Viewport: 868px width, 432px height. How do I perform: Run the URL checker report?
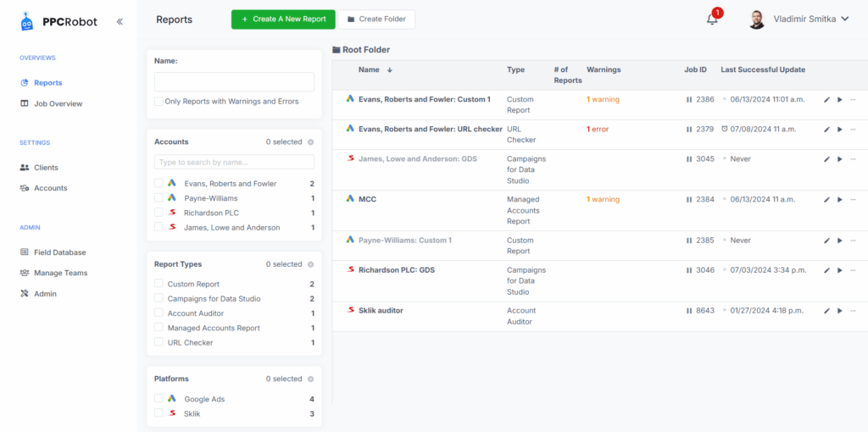tap(840, 130)
